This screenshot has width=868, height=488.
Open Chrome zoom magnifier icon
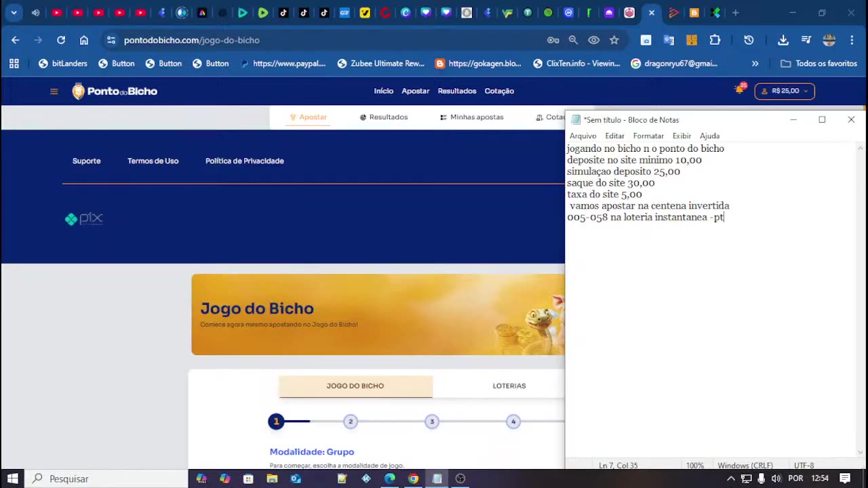point(573,40)
